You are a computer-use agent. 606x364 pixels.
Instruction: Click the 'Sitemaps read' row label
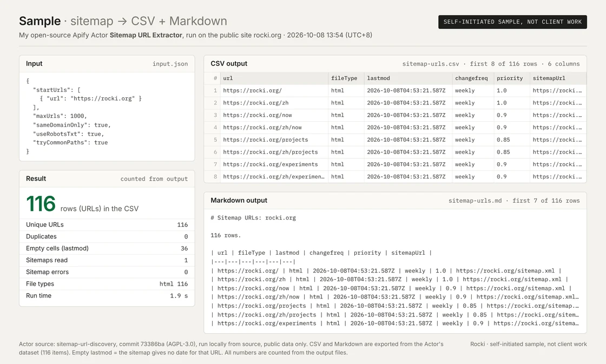pyautogui.click(x=47, y=260)
